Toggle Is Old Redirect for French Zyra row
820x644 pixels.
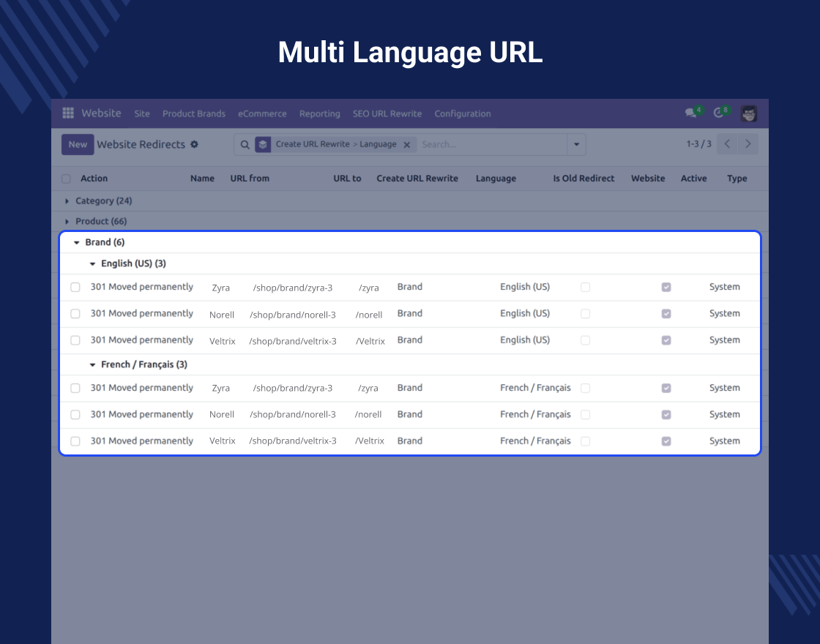pyautogui.click(x=585, y=389)
